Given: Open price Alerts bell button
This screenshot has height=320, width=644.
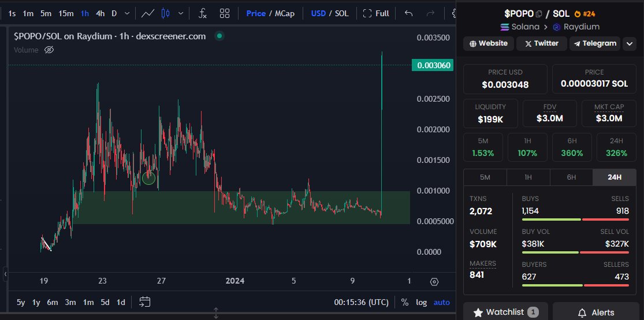Looking at the screenshot, I should [596, 312].
